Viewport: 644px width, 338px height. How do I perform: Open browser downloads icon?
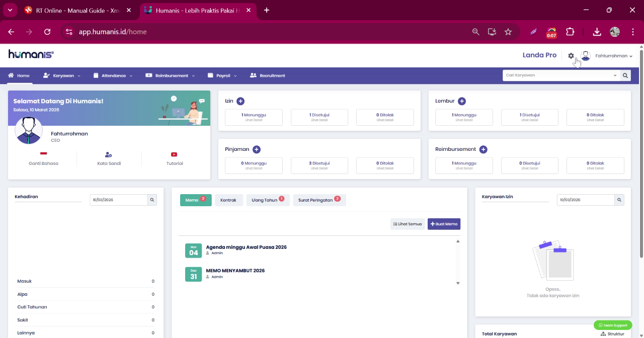pos(597,32)
